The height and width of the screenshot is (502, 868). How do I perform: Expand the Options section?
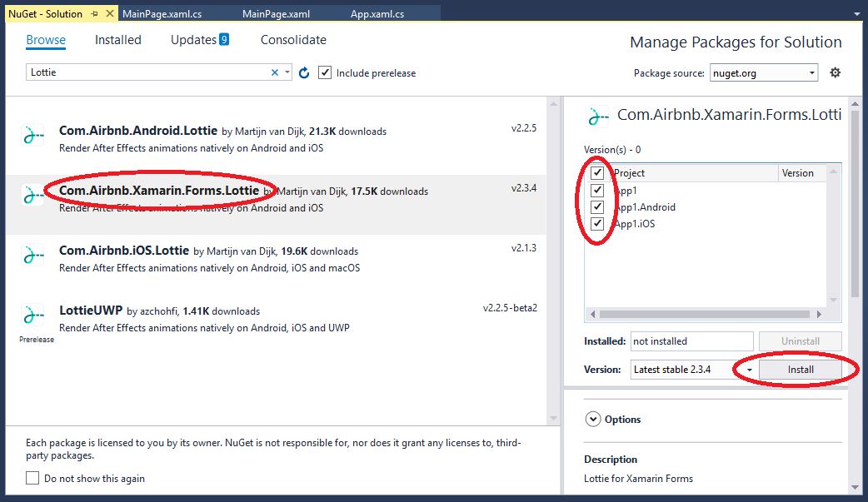pos(592,419)
